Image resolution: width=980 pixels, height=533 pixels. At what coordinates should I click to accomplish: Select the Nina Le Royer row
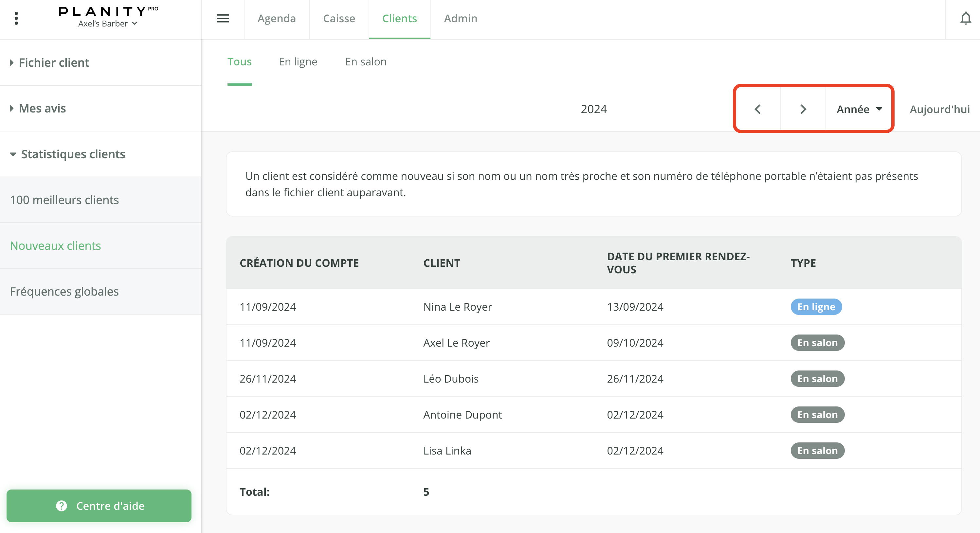click(457, 306)
